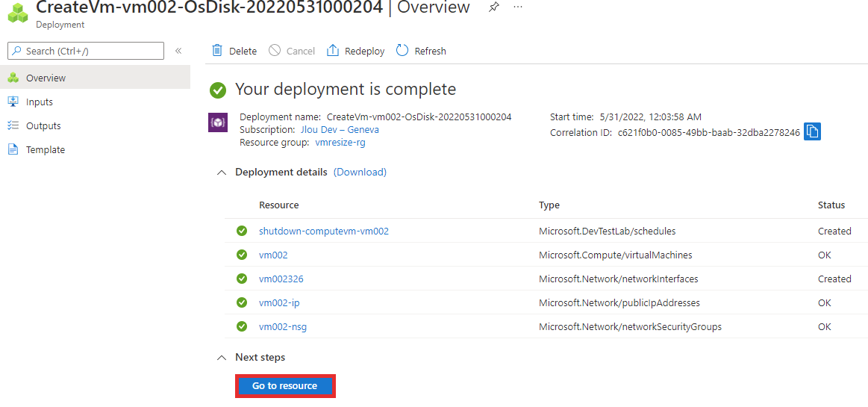Viewport: 868px width, 407px height.
Task: Click the purple template deployment icon
Action: (x=217, y=122)
